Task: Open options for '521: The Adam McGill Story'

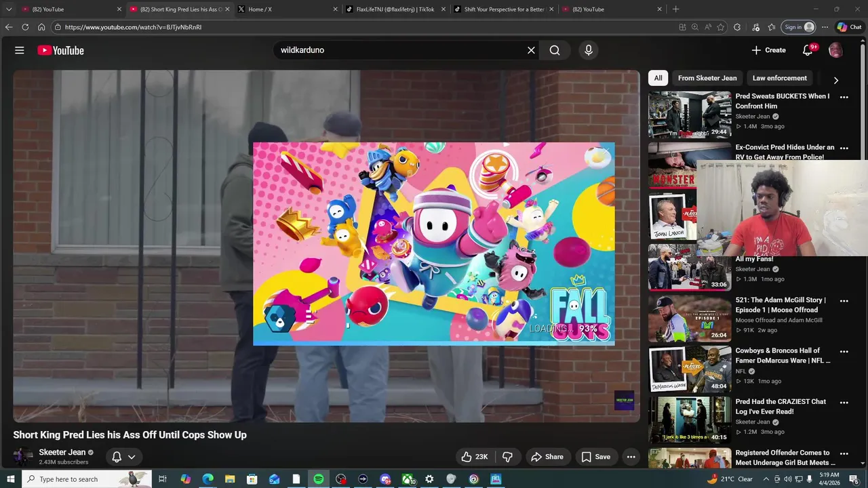Action: (844, 301)
